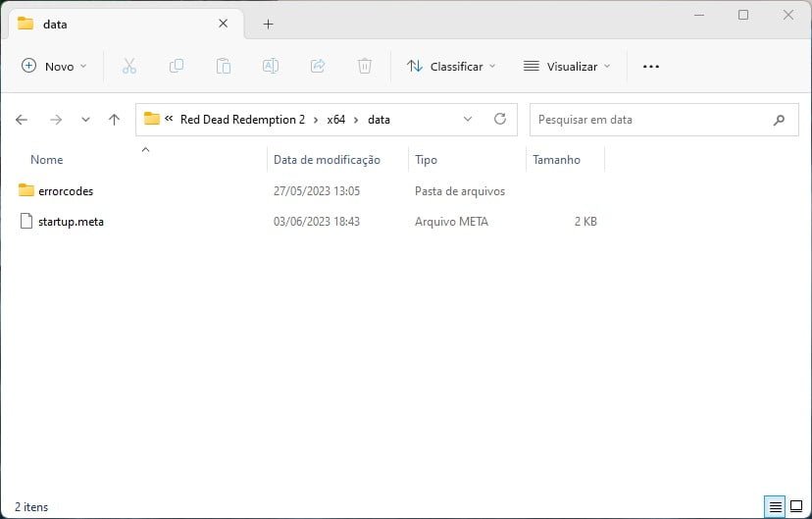Expand chevron after Red Dead Redemption 2
The image size is (812, 519).
click(x=316, y=120)
